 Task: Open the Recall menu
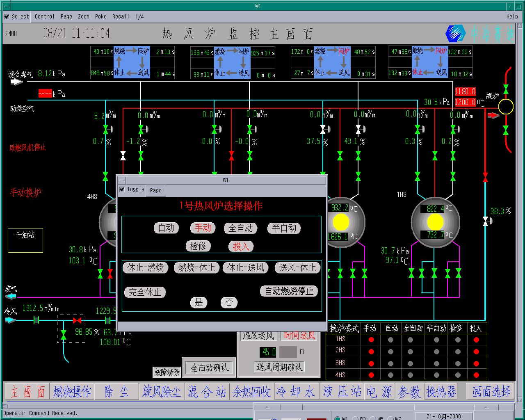121,16
